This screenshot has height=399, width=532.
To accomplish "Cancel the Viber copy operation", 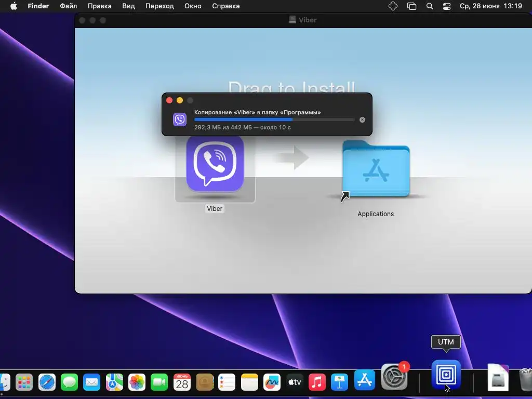I will pos(362,120).
